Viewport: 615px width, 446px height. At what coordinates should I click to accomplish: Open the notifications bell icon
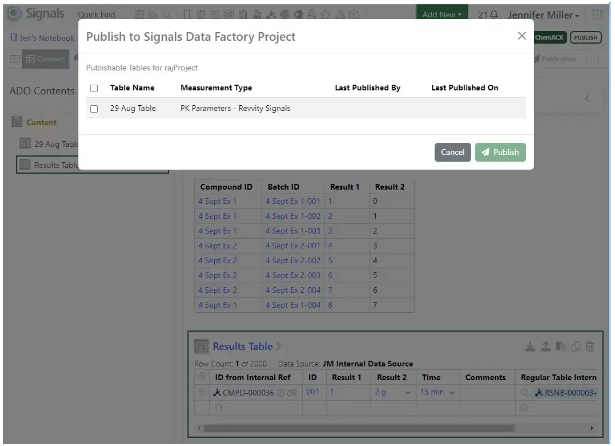click(491, 14)
